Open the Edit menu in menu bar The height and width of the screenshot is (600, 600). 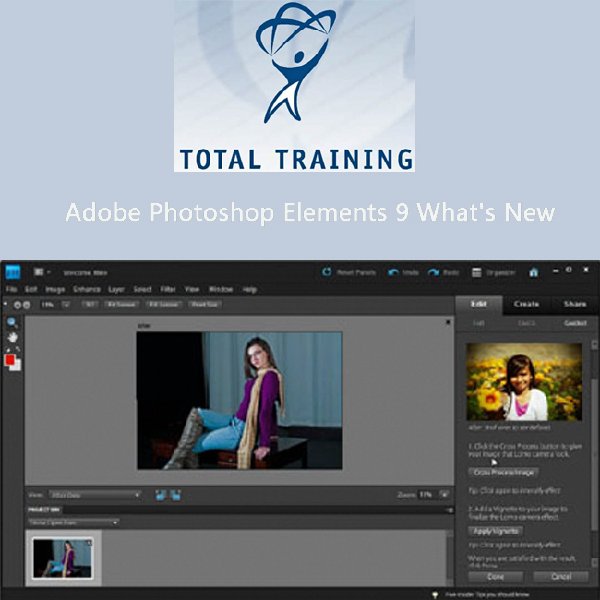(x=31, y=289)
